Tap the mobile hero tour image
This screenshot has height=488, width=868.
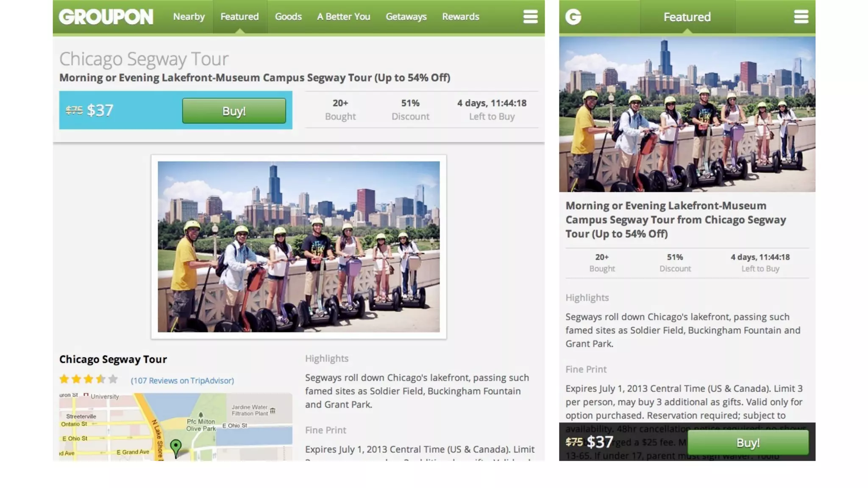687,114
